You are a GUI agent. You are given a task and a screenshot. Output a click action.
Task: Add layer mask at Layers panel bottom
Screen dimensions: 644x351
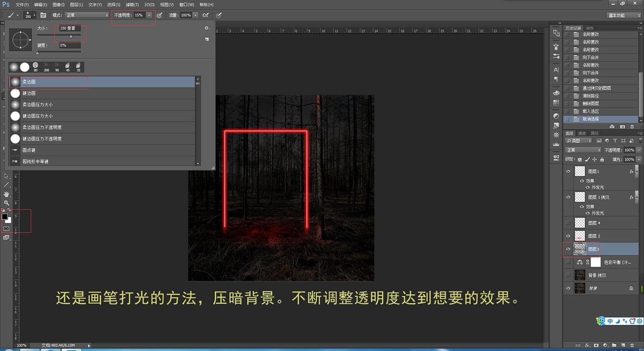596,345
